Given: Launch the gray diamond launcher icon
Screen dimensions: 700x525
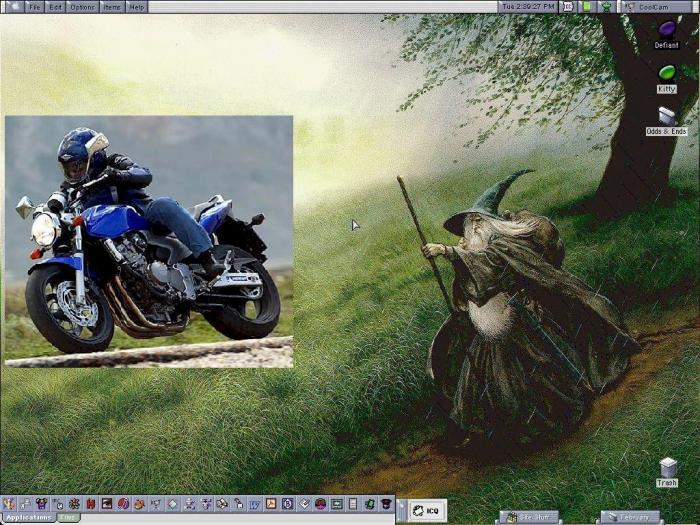Looking at the screenshot, I should 172,504.
